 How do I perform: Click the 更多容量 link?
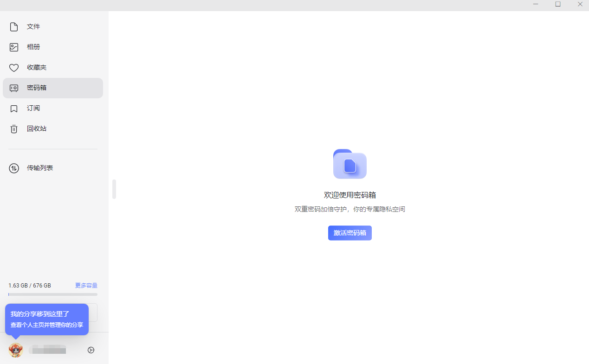86,286
